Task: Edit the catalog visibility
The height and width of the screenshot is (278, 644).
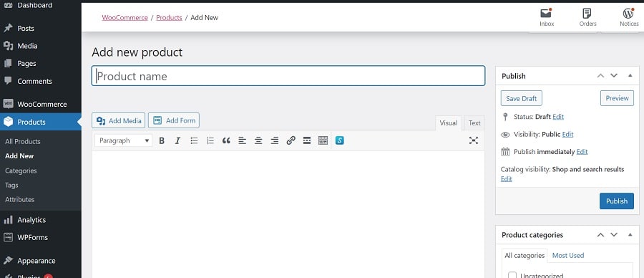Action: click(507, 179)
